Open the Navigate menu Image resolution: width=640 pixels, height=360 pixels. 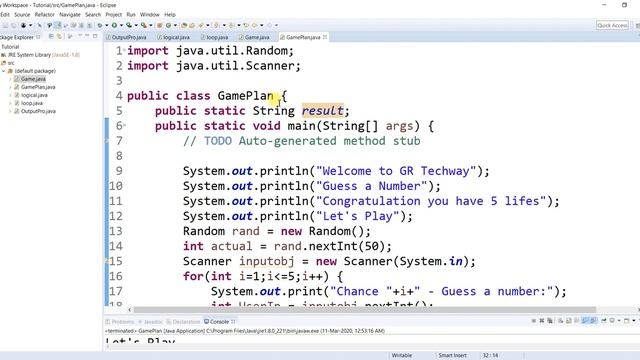70,14
